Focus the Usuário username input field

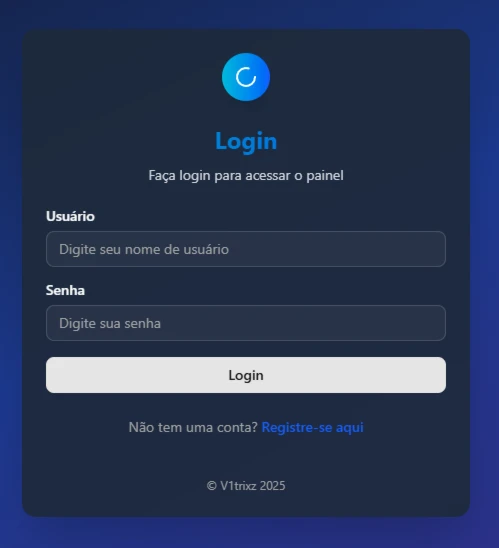246,249
